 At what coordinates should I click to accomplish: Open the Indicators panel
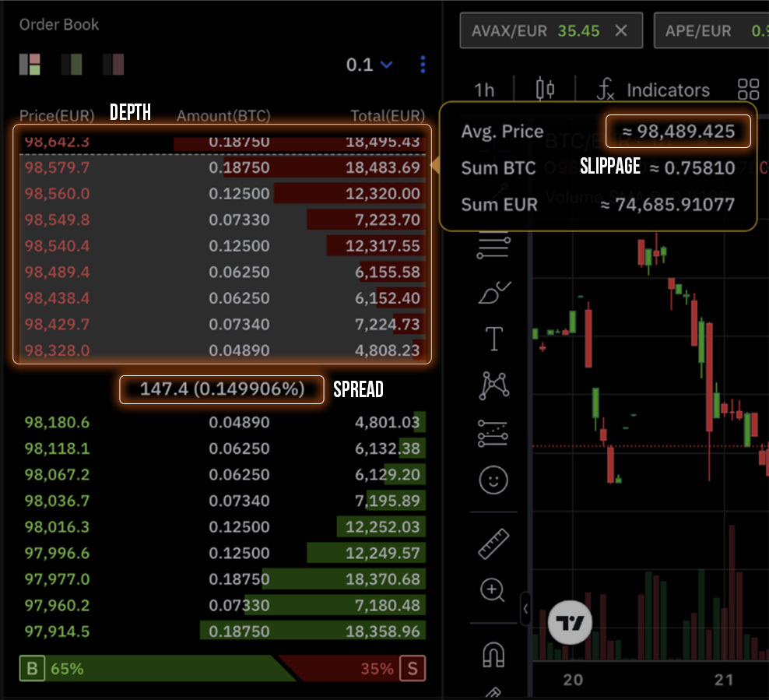pos(654,90)
